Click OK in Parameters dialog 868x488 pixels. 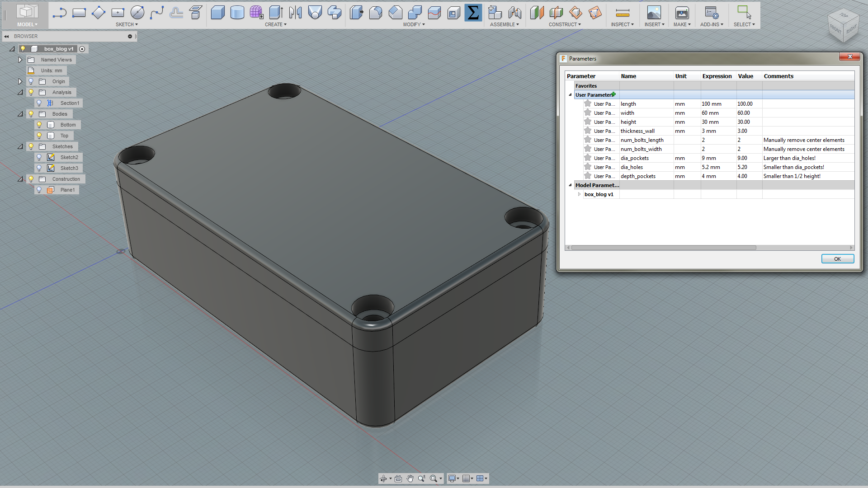tap(837, 259)
